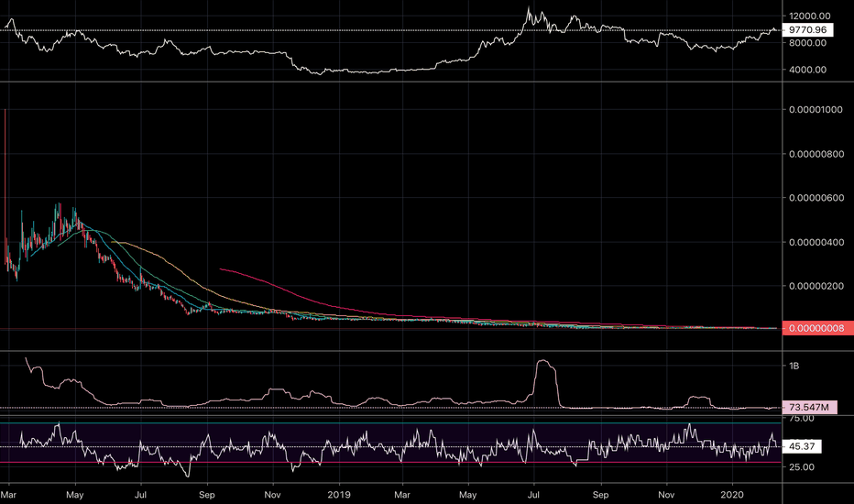Image resolution: width=854 pixels, height=504 pixels.
Task: Click the 0.00001000 price axis label
Action: point(816,110)
